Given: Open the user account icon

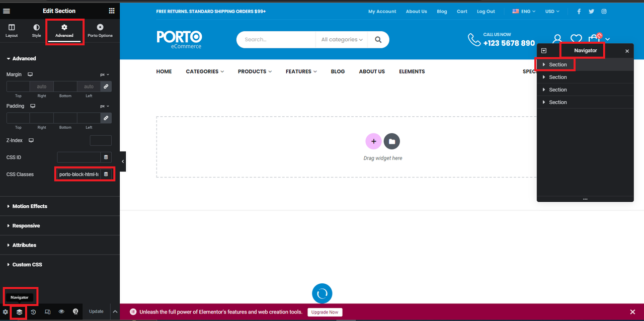Looking at the screenshot, I should pos(557,39).
